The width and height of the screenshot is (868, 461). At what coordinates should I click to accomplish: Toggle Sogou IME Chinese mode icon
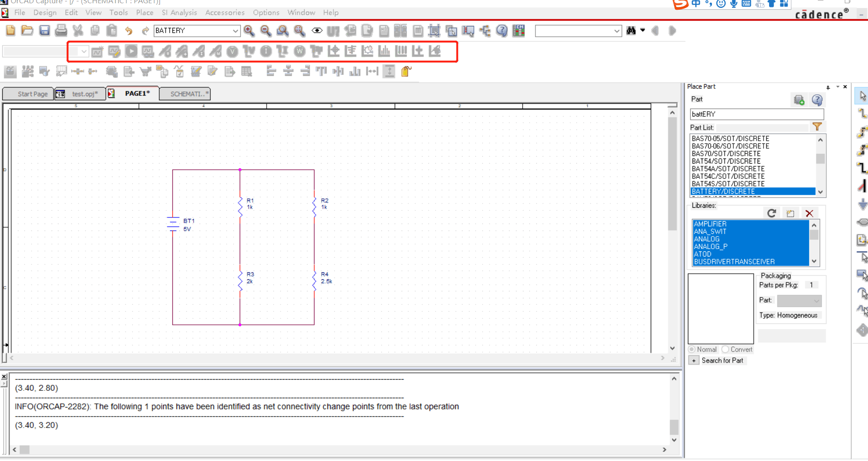[696, 4]
